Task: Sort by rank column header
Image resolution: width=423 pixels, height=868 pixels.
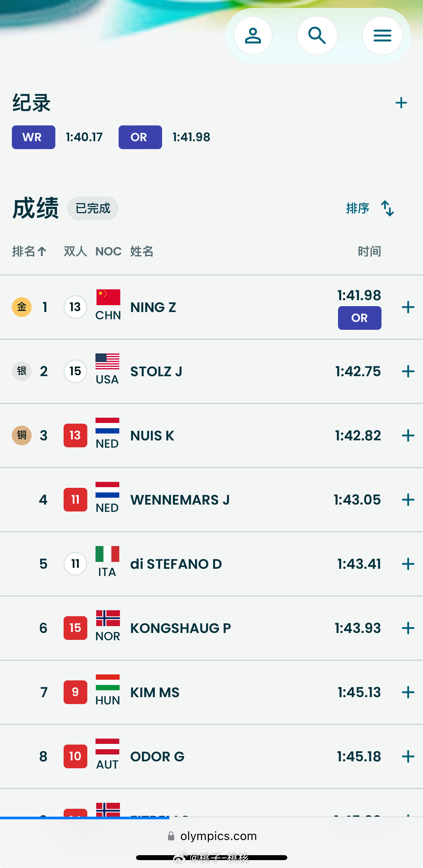Action: click(29, 251)
